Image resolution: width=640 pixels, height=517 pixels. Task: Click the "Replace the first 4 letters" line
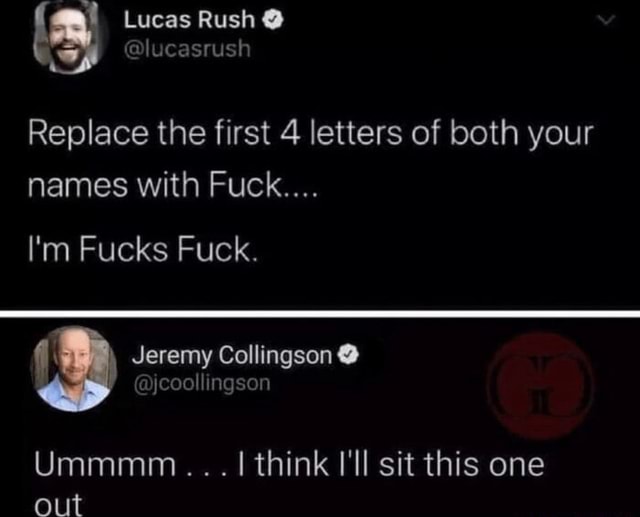(x=310, y=133)
